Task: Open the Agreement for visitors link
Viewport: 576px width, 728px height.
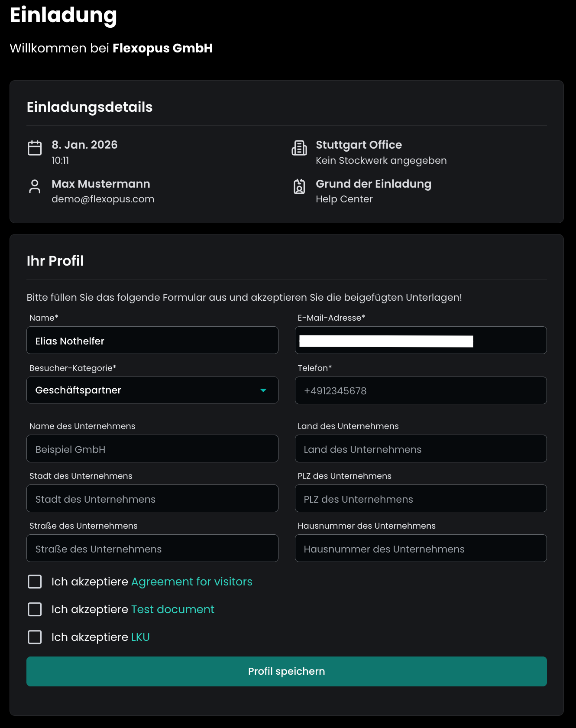Action: pyautogui.click(x=191, y=582)
